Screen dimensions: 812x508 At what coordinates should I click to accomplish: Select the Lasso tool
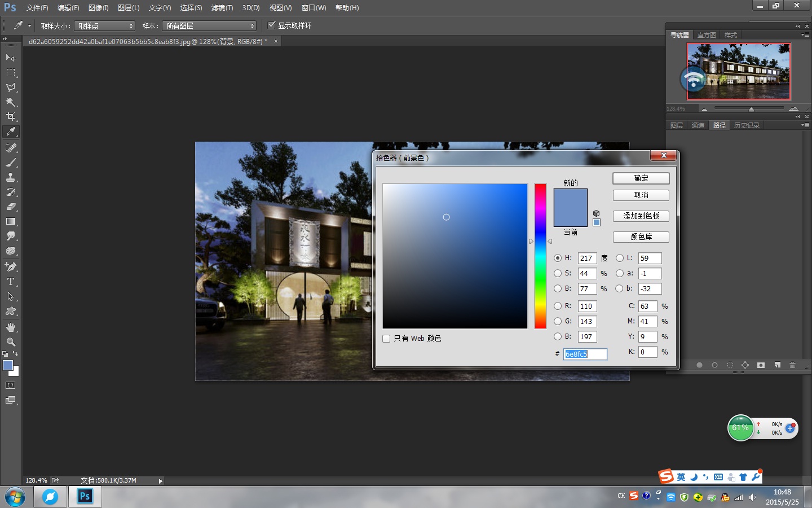[x=11, y=87]
